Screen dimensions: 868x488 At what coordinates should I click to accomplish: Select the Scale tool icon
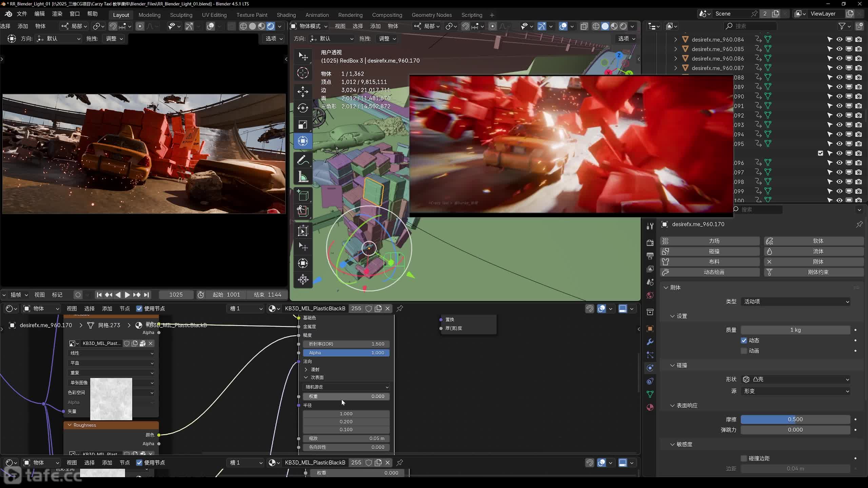[303, 125]
